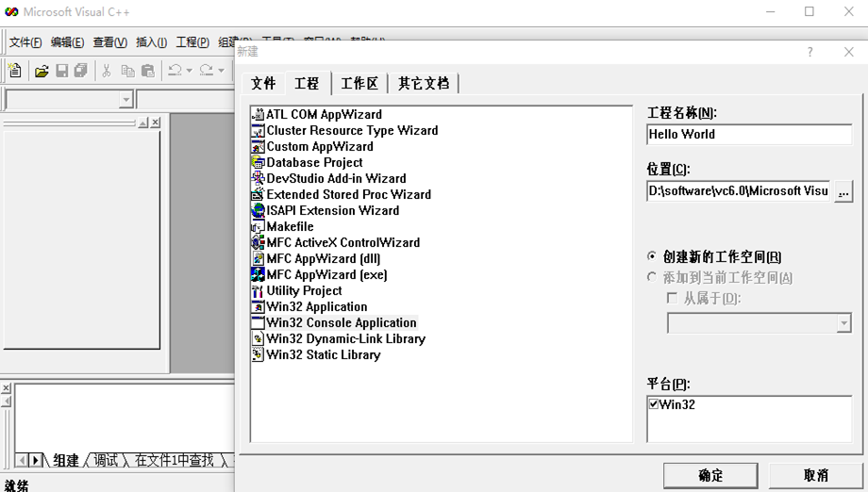Tick the 从属于 checkbox
868x492 pixels.
[672, 299]
